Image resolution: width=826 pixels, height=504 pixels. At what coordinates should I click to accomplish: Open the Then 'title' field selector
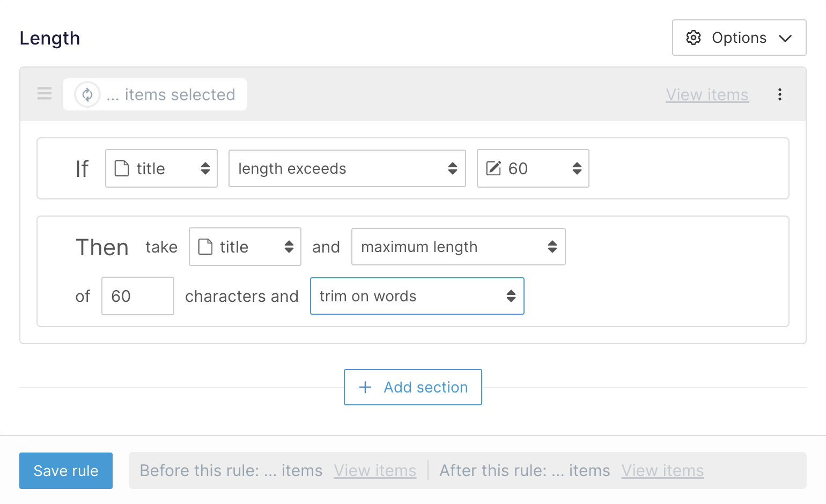245,247
